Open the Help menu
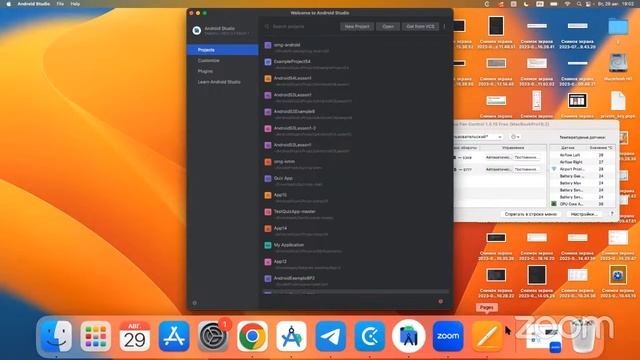Image resolution: width=640 pixels, height=360 pixels. coord(75,4)
